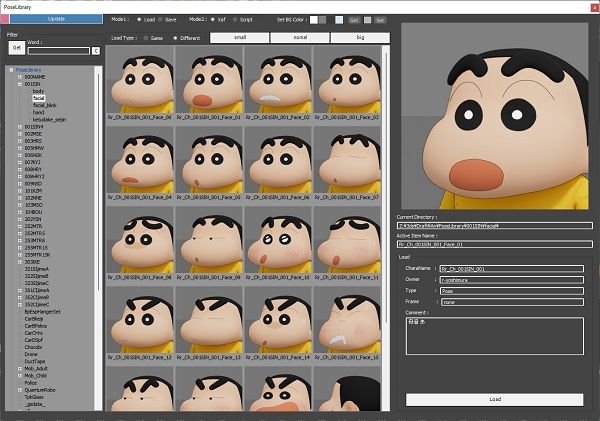Switch thumbnail size to small
This screenshot has width=600, height=421.
(x=240, y=38)
